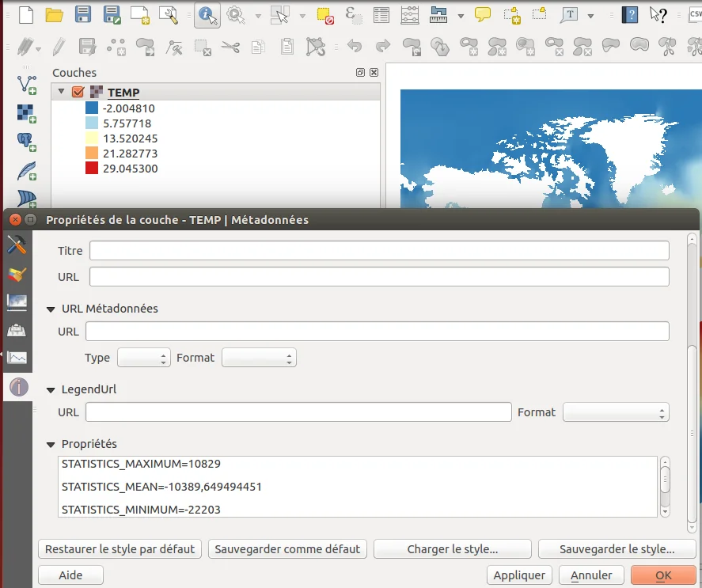Open the Type dropdown under URL Métadonnées

143,358
